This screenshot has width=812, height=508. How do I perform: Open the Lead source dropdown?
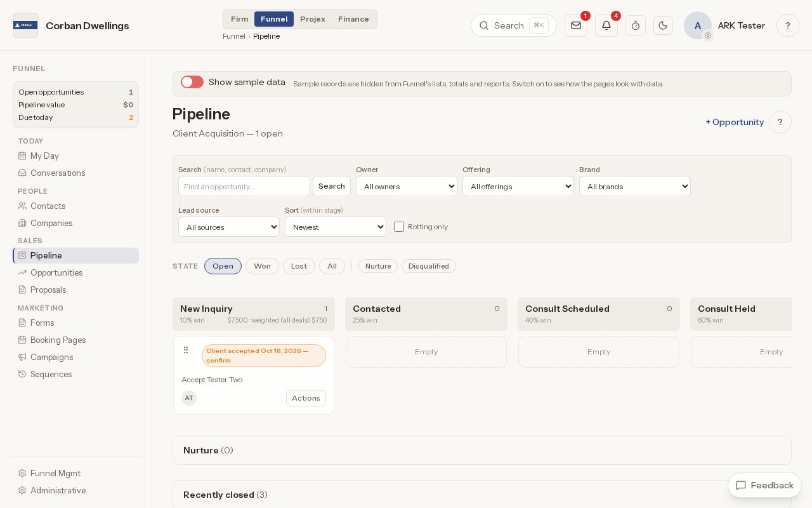229,227
